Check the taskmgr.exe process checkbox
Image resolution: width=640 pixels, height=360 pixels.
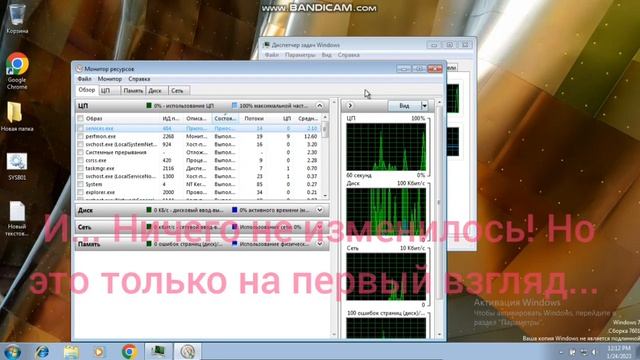(x=80, y=168)
